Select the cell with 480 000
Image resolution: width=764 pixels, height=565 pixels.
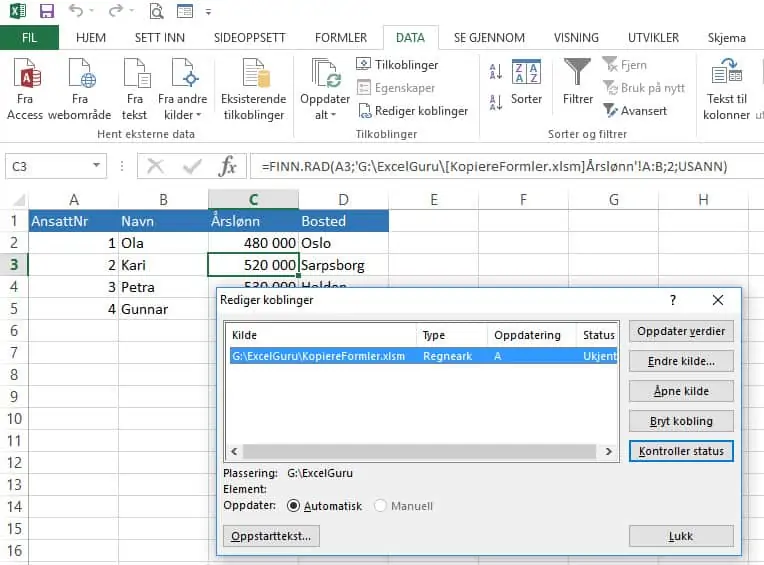[253, 243]
